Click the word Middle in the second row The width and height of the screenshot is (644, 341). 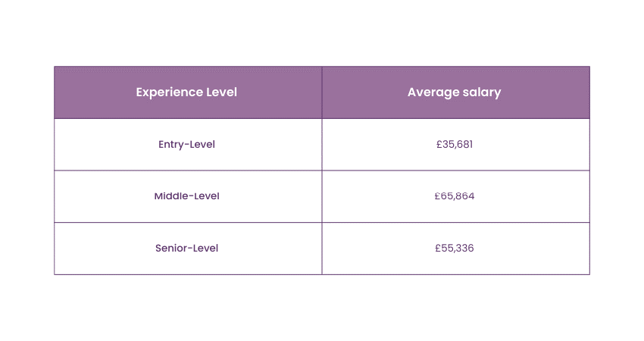(171, 196)
